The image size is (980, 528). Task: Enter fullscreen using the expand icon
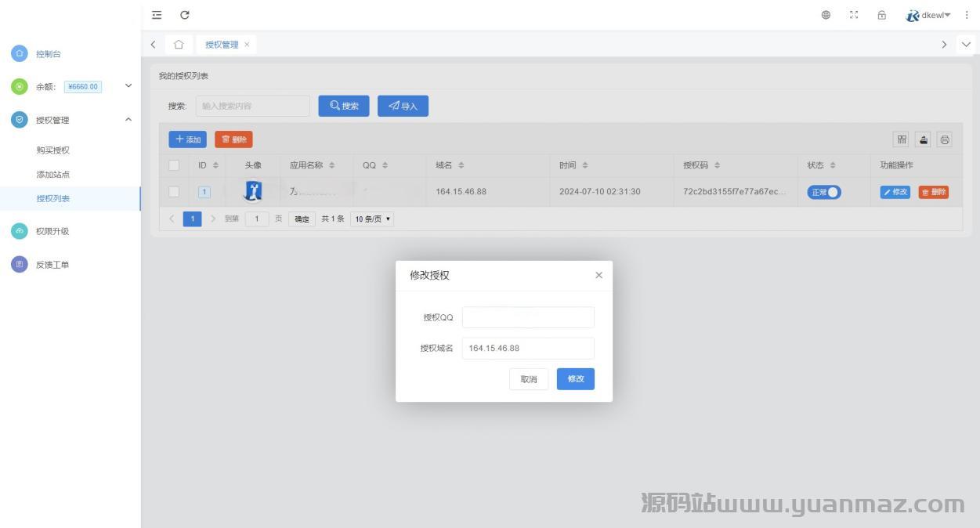coord(854,15)
